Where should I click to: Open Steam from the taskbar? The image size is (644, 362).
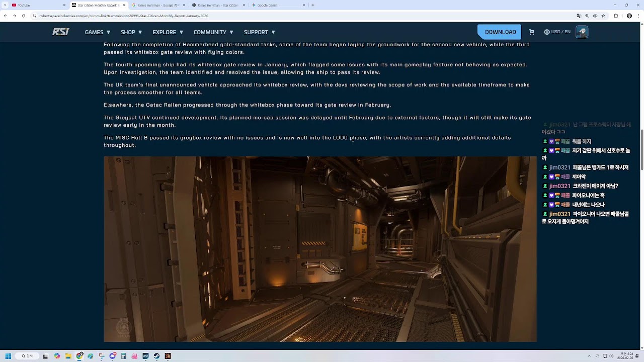[157, 356]
